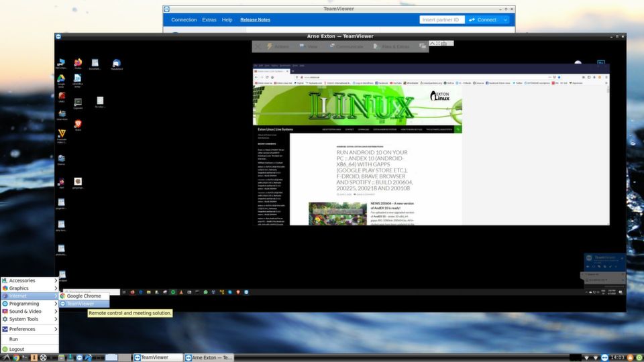Click the Chrome icon in the bottom panel
This screenshot has width=644, height=362.
[15, 357]
